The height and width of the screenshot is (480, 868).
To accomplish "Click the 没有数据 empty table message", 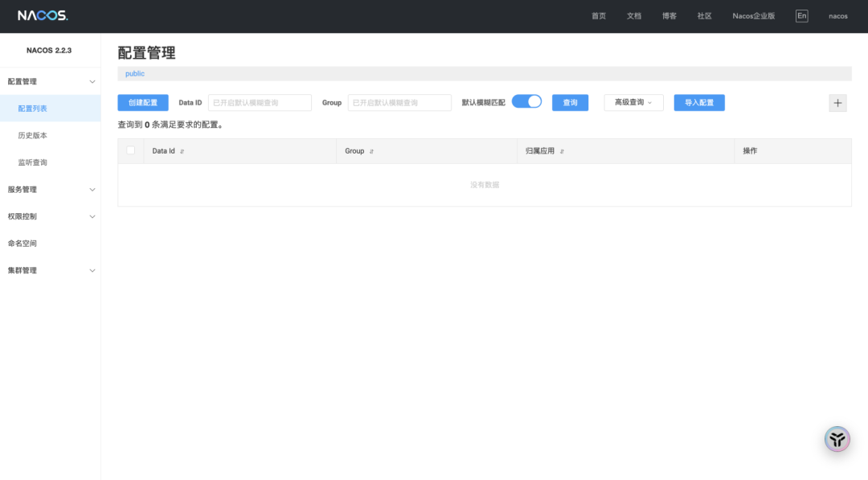I will point(485,185).
